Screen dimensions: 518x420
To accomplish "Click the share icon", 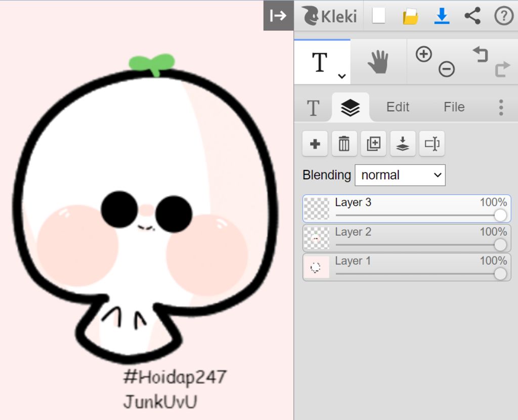I will point(472,16).
